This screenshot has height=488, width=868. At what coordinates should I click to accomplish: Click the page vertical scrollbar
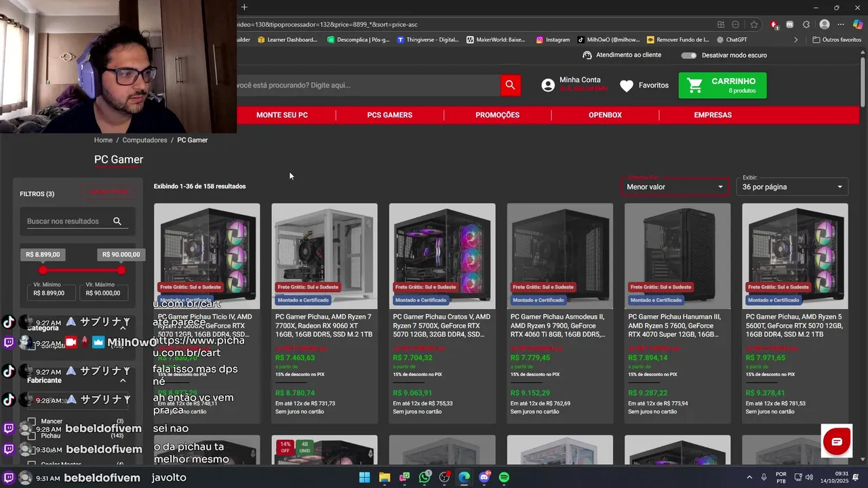[x=863, y=81]
